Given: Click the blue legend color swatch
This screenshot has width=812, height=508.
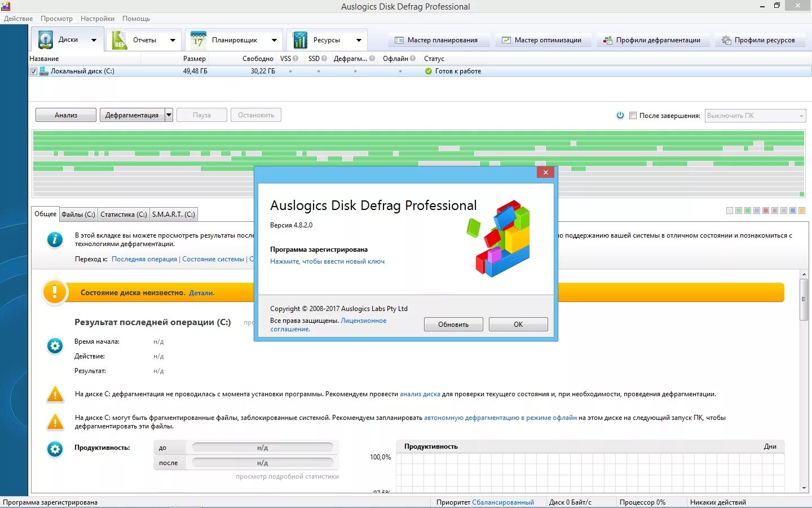Looking at the screenshot, I should click(x=793, y=211).
